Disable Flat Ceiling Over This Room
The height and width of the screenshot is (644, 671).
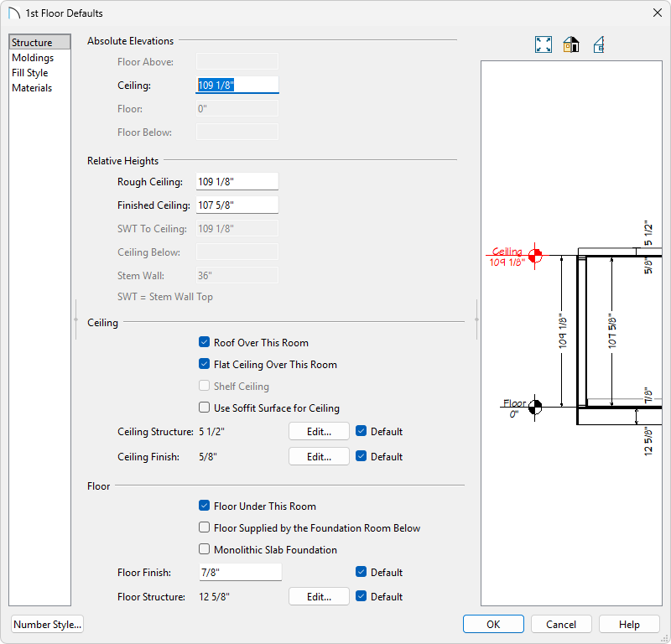(204, 364)
